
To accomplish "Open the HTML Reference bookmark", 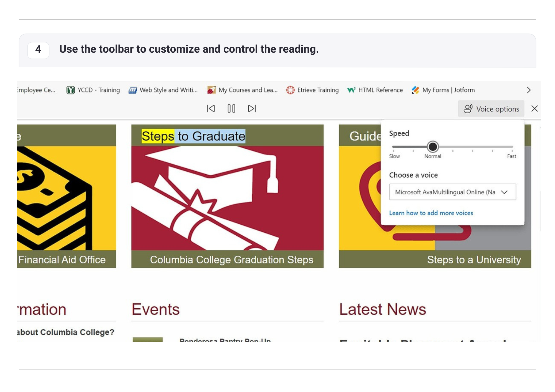I will [375, 90].
